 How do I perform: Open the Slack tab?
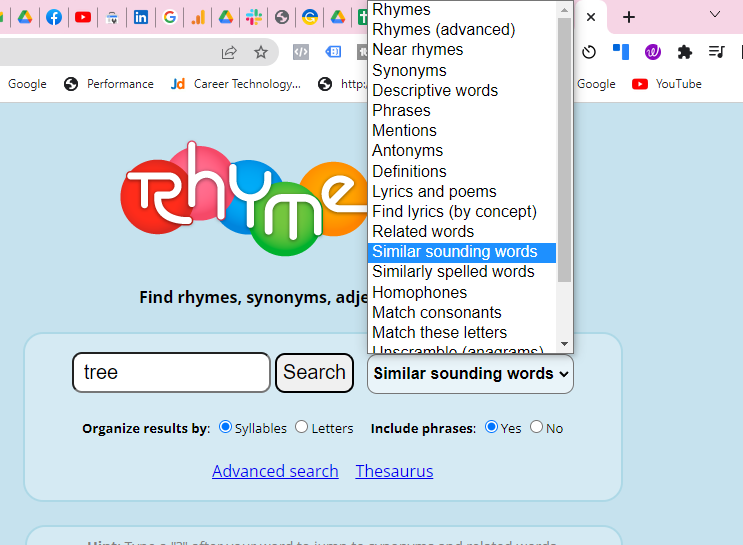[254, 18]
